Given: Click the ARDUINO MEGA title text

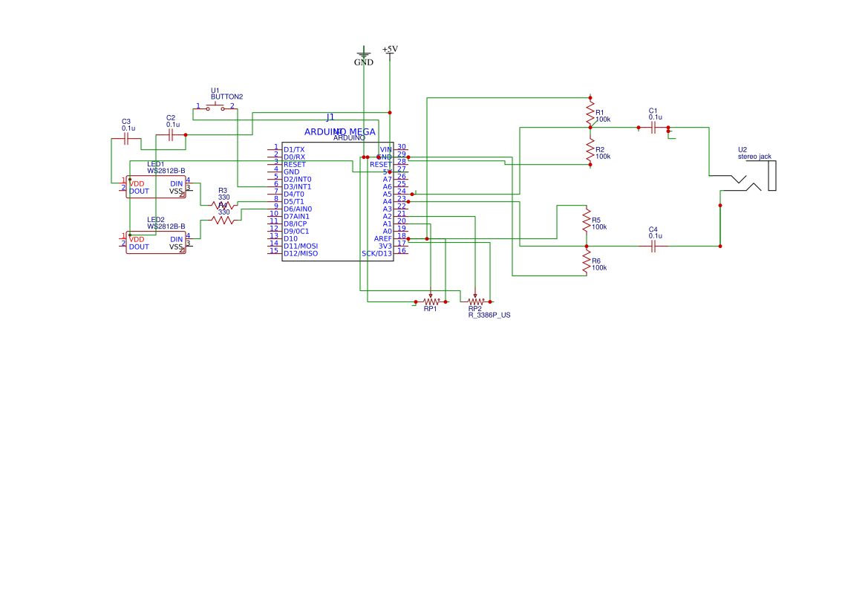Looking at the screenshot, I should 340,131.
